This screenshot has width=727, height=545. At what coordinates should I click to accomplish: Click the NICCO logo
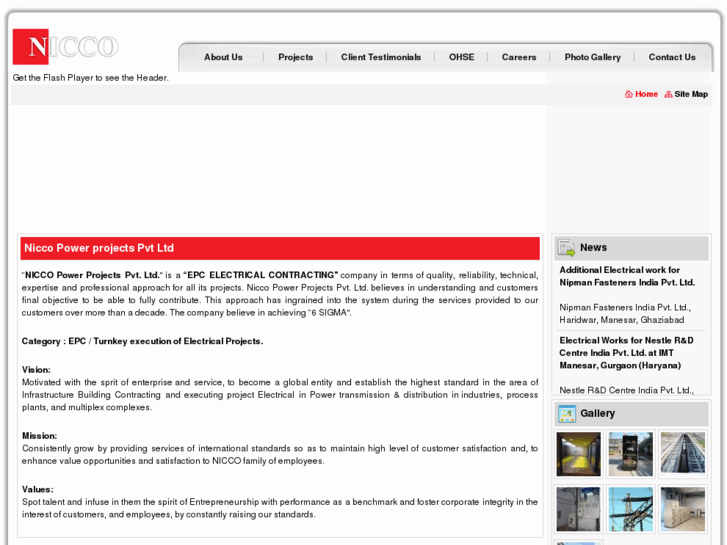[65, 47]
